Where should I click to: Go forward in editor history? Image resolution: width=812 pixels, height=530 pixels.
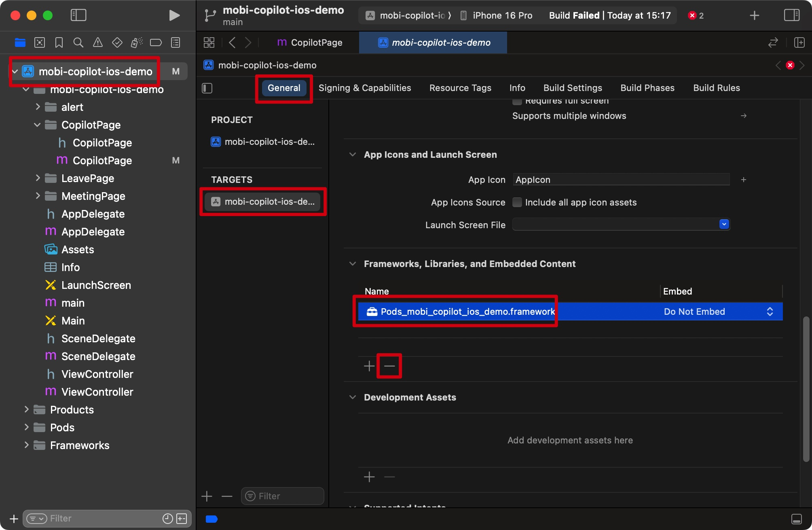(x=248, y=42)
